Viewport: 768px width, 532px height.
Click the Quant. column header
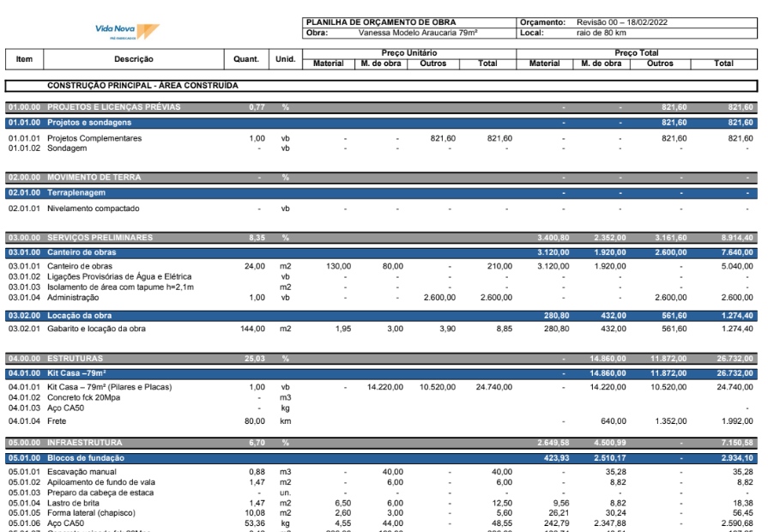pyautogui.click(x=246, y=59)
